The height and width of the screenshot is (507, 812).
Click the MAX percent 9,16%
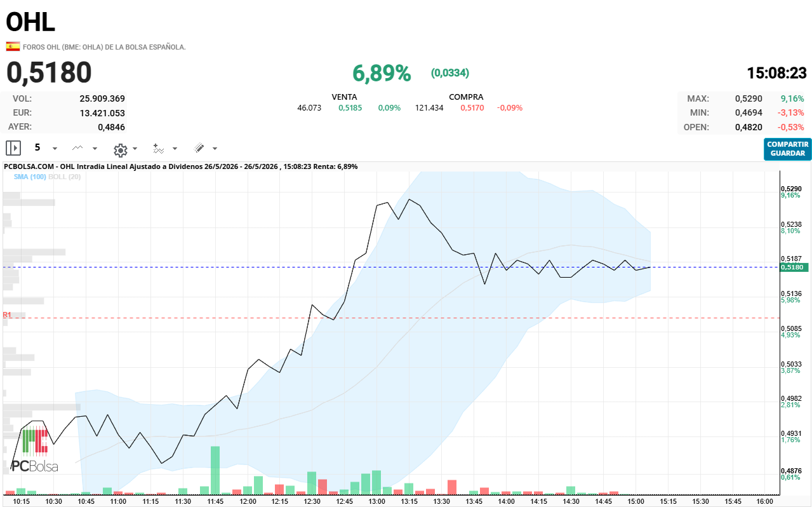click(792, 98)
